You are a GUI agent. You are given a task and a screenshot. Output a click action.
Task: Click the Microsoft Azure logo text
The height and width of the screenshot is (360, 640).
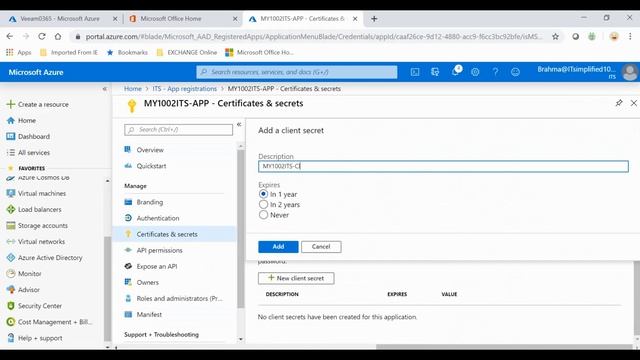tap(36, 72)
